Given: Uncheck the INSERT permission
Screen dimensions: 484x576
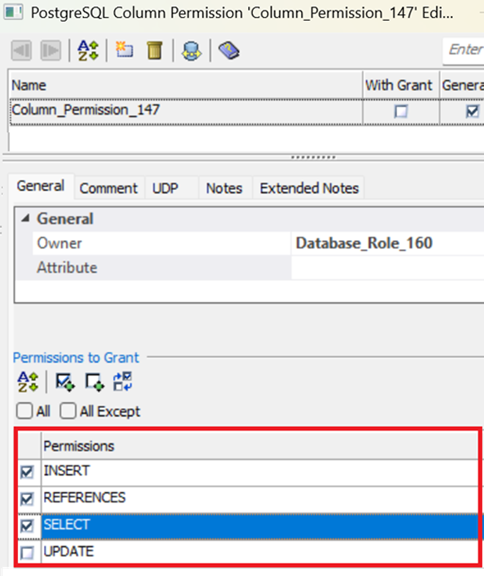Looking at the screenshot, I should (x=27, y=472).
